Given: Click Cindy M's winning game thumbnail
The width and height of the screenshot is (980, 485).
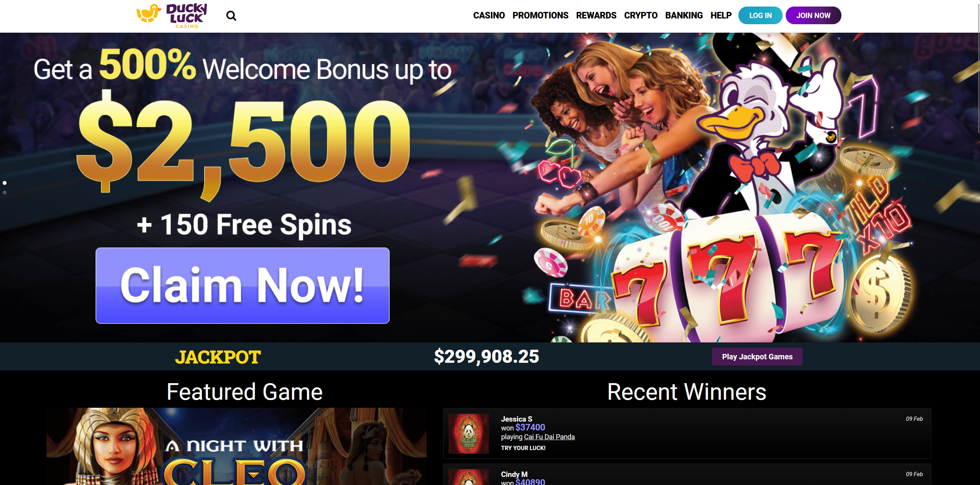Looking at the screenshot, I should click(x=468, y=477).
